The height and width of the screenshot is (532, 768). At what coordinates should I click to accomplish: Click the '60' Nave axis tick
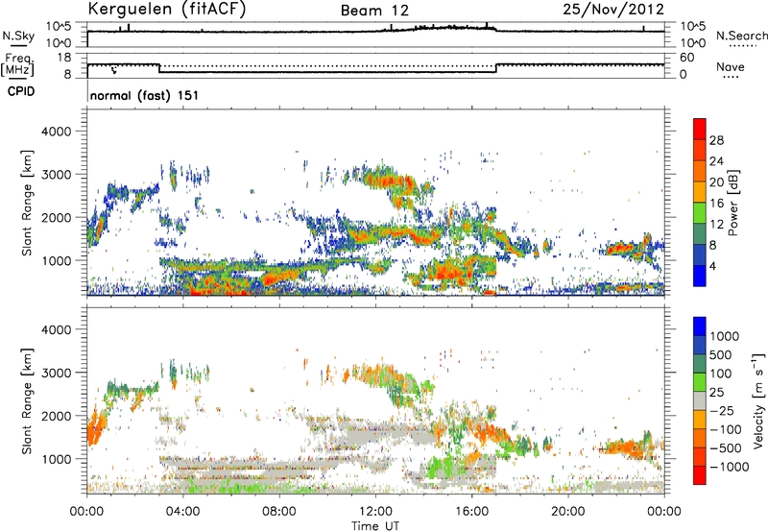(x=686, y=58)
